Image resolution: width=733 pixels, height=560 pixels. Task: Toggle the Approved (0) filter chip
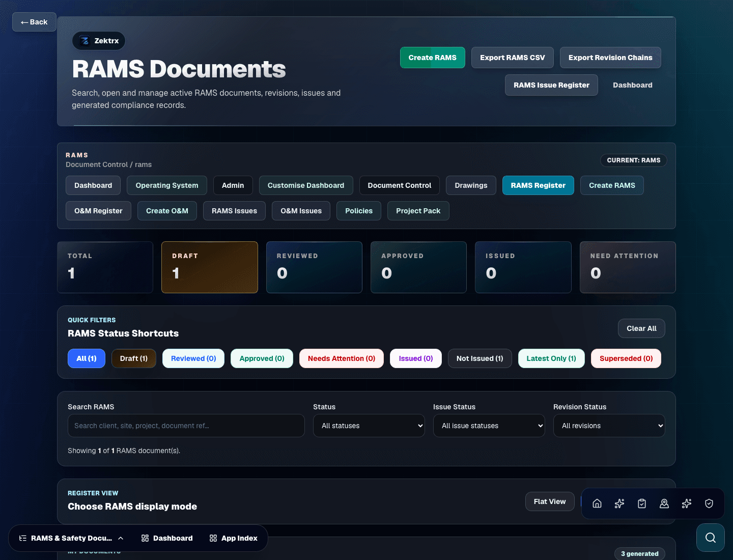pyautogui.click(x=262, y=358)
